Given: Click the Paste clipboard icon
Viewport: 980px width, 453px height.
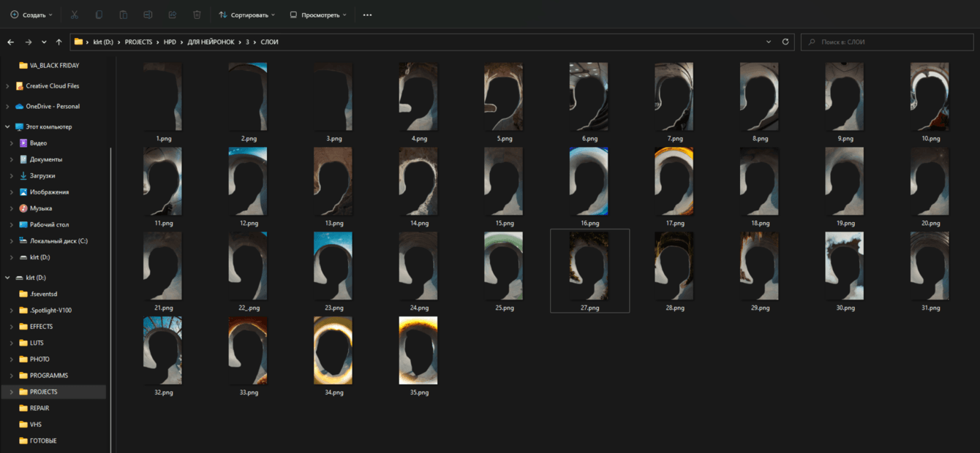Looking at the screenshot, I should click(x=124, y=15).
